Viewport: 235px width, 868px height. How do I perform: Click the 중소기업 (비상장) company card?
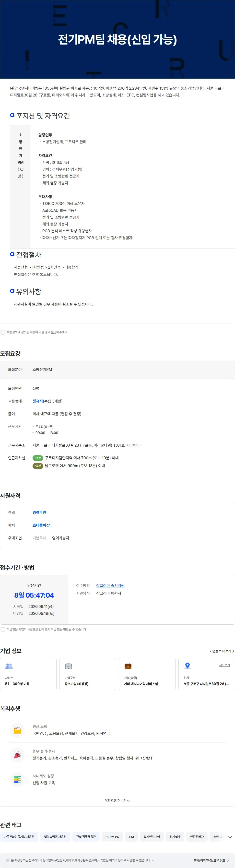(88, 674)
